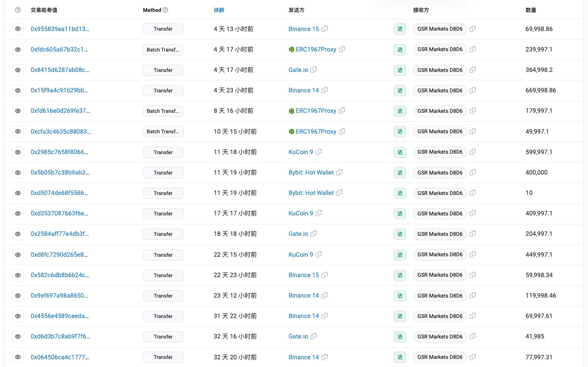Click the Batch Transf... method button in the 239,997.1 row

[163, 49]
